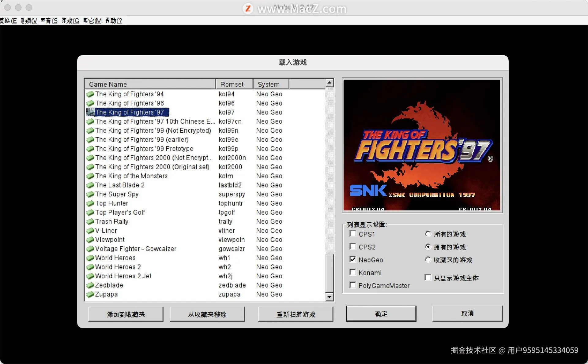The width and height of the screenshot is (588, 364).
Task: Enable the CPS2 checkbox
Action: point(353,247)
